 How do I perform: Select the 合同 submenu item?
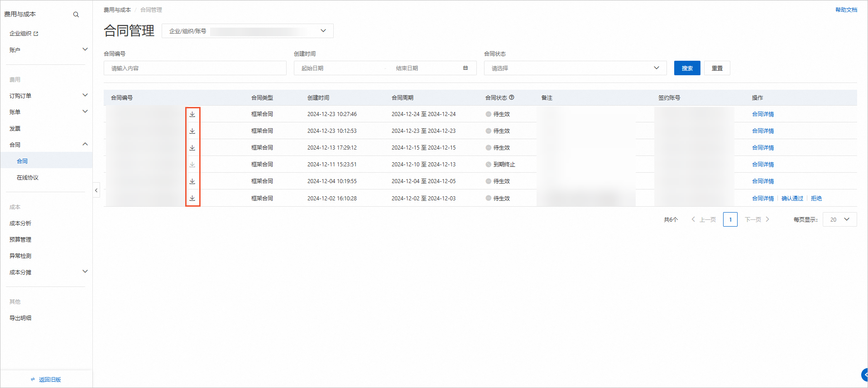pos(22,161)
